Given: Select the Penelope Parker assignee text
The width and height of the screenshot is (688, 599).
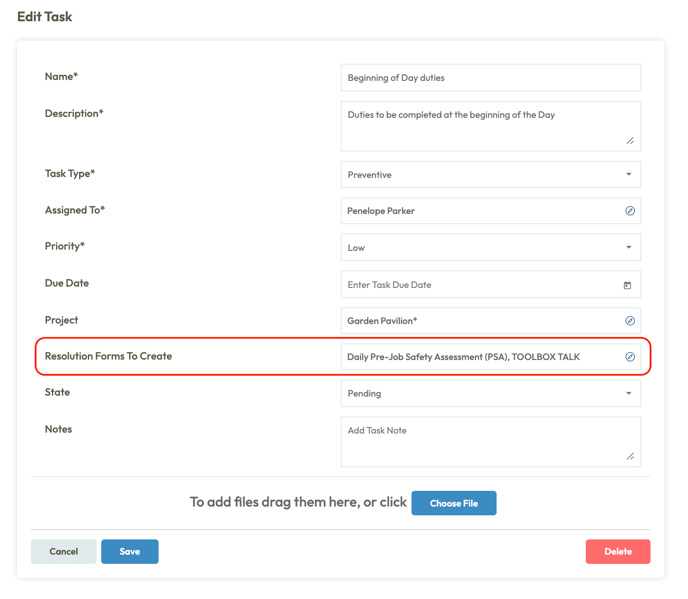Looking at the screenshot, I should pos(381,211).
